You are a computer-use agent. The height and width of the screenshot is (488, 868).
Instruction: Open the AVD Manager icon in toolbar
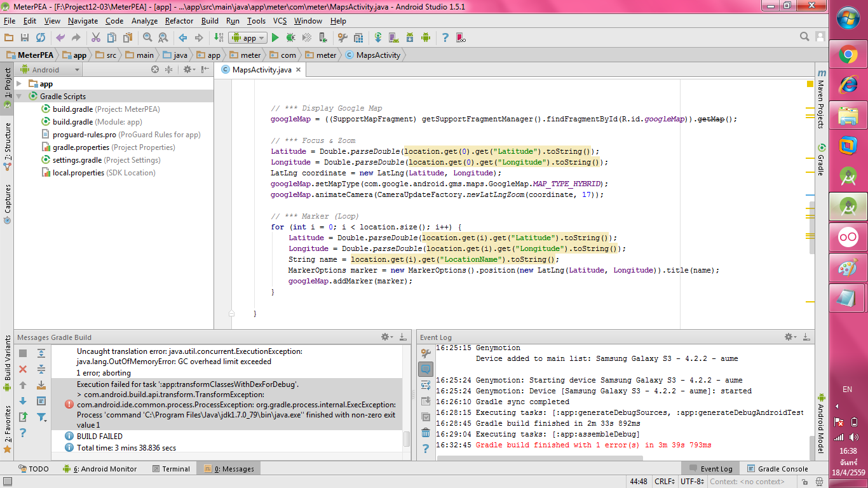pos(393,38)
